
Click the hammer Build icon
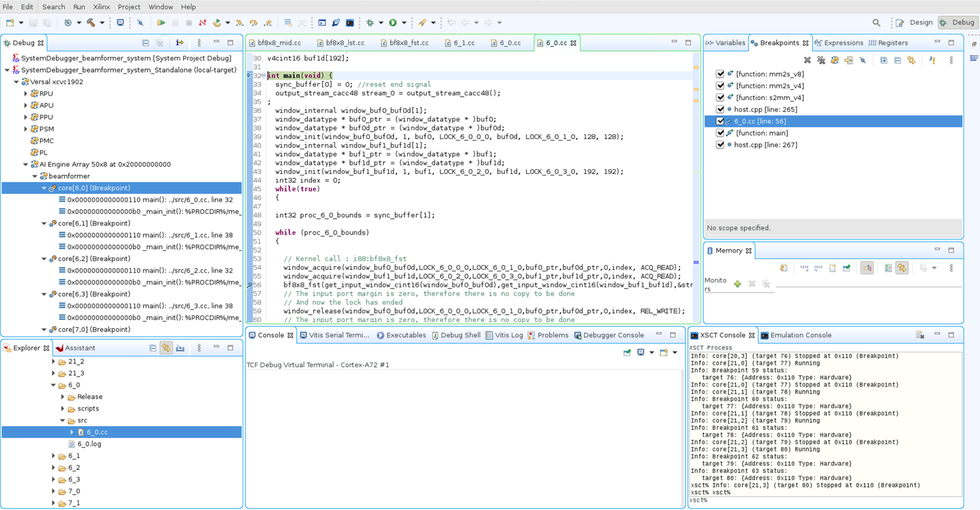(x=90, y=23)
